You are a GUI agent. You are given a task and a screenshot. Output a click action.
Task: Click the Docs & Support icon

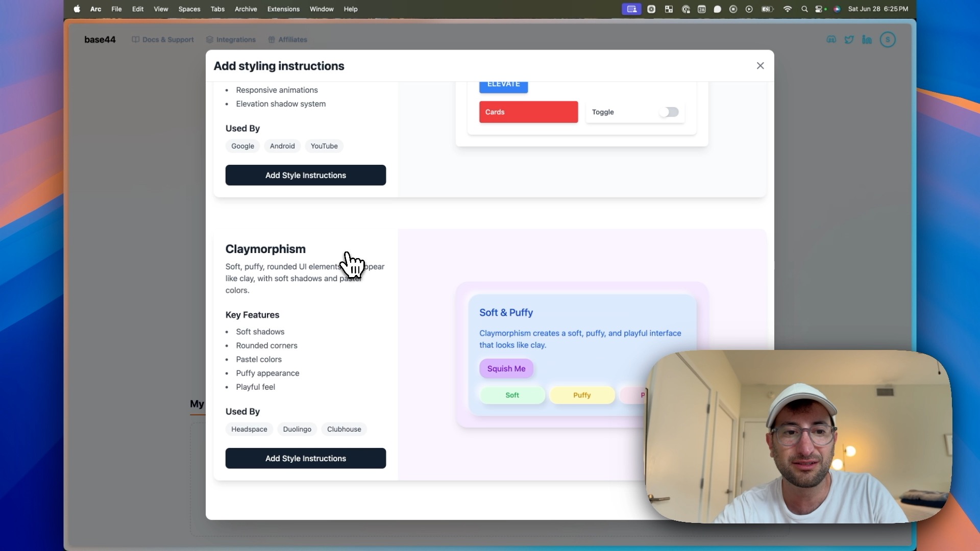point(135,39)
